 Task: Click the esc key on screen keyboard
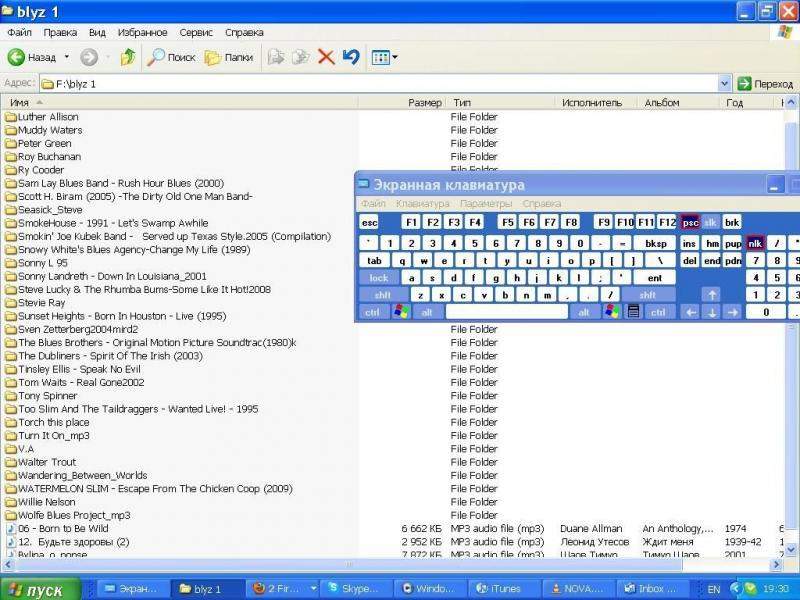tap(369, 222)
